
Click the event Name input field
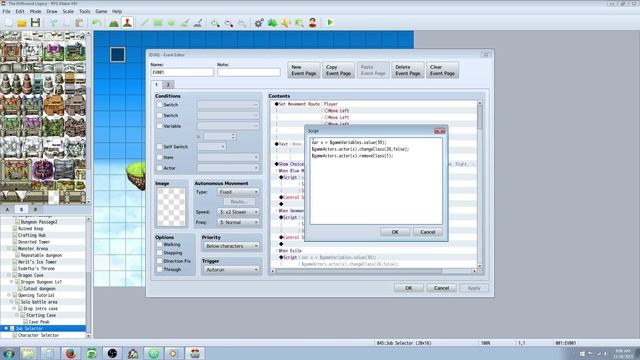point(182,72)
